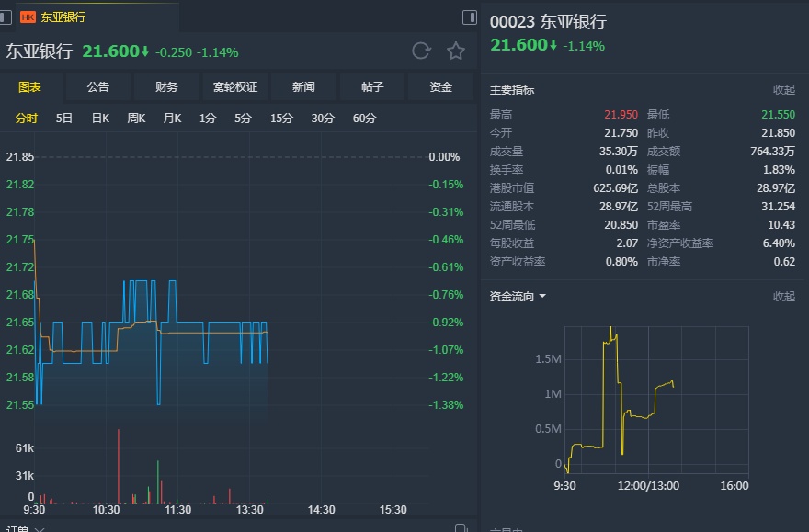Click the 昨收 value 21.850
809x532 pixels.
(x=778, y=133)
